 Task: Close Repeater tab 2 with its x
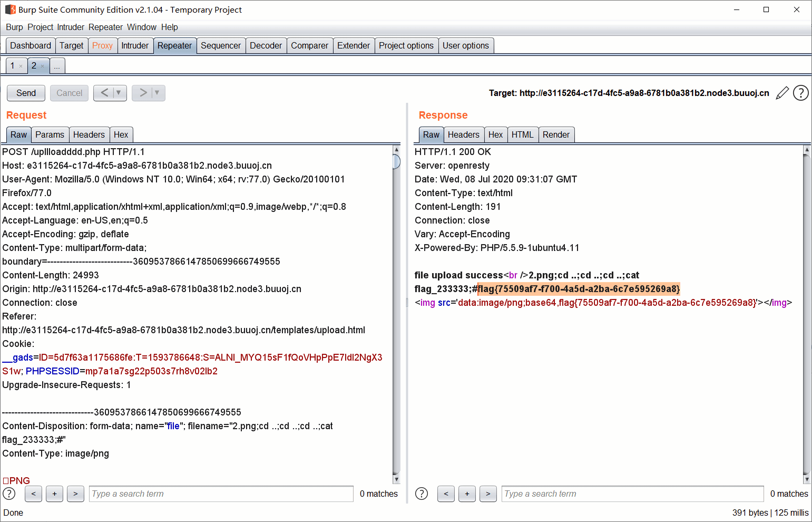point(42,66)
